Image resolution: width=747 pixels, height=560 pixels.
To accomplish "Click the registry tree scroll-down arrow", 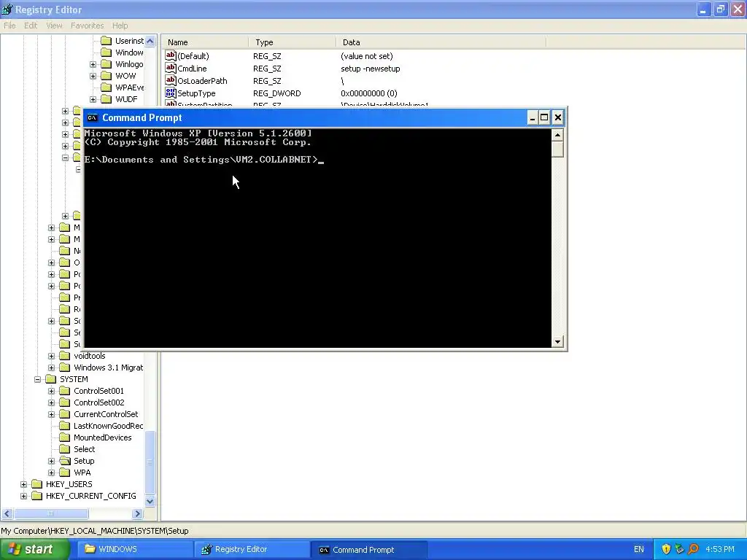I will pyautogui.click(x=150, y=501).
